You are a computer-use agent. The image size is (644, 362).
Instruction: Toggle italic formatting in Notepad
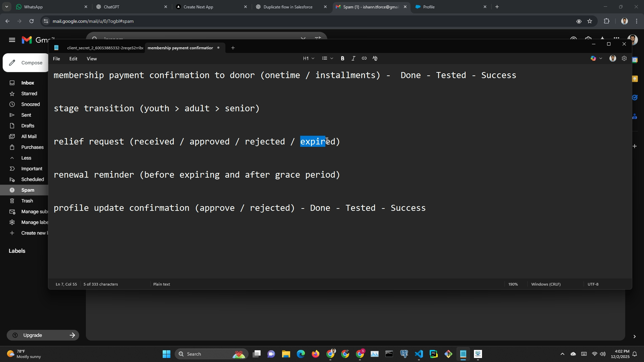[x=353, y=59]
